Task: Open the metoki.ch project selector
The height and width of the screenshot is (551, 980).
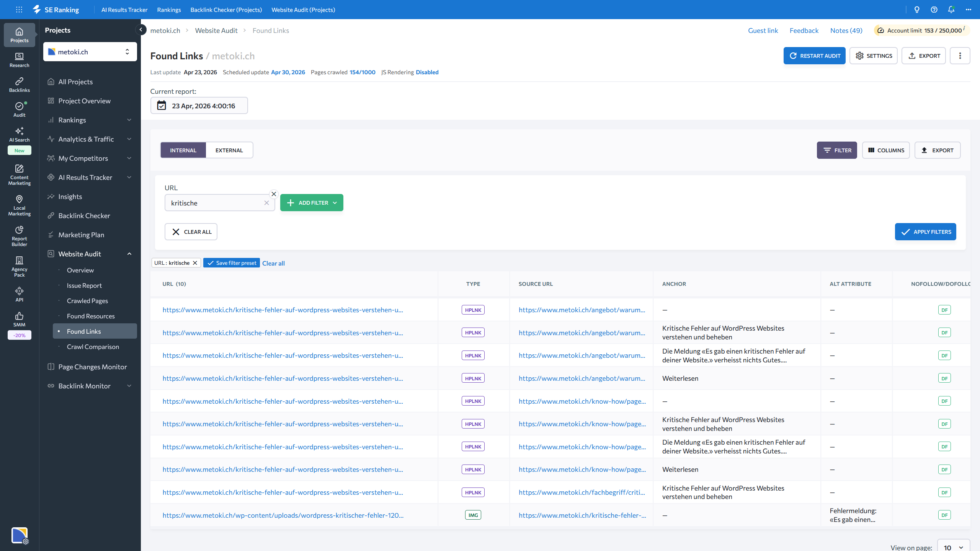Action: click(90, 52)
